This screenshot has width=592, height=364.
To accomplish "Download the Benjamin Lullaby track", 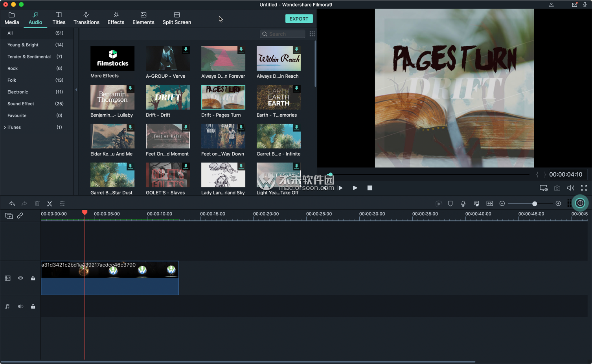I will coord(130,89).
